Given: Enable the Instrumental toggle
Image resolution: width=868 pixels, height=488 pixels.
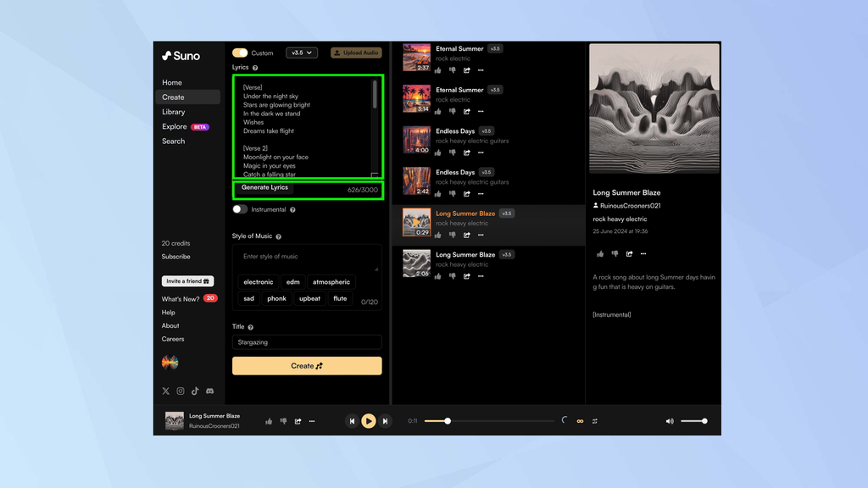Looking at the screenshot, I should 240,209.
